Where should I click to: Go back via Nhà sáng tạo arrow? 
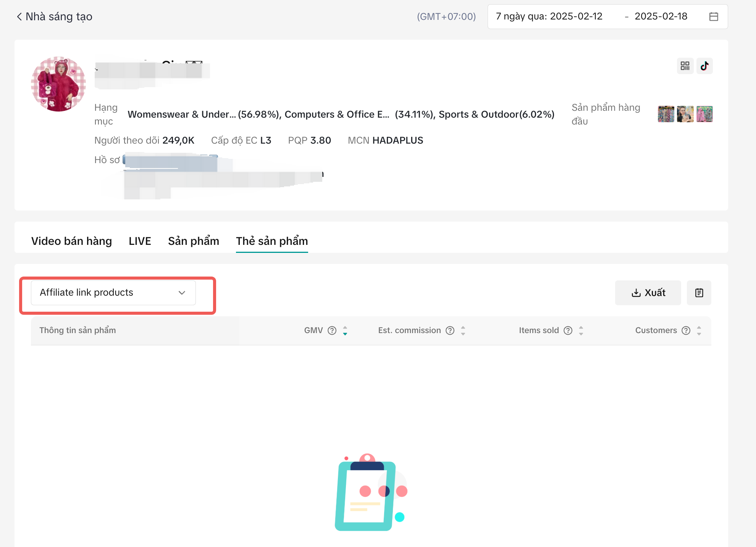tap(19, 16)
